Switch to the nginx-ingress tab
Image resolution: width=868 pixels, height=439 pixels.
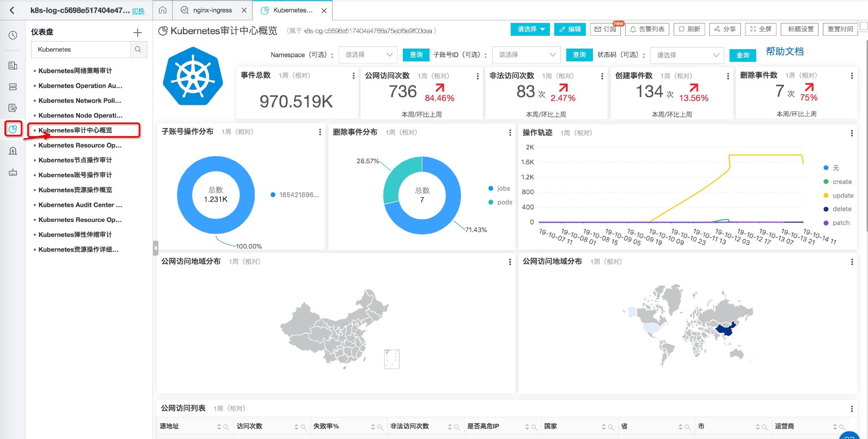(x=212, y=10)
